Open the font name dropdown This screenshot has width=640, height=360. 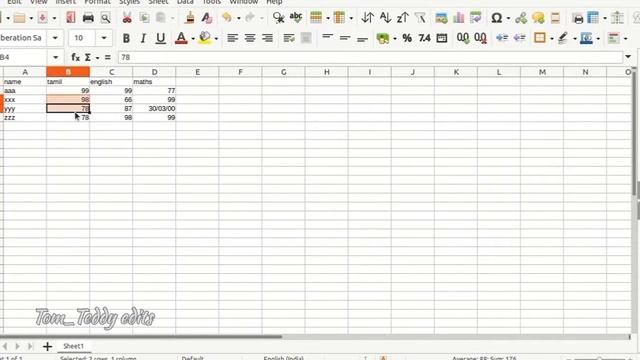click(55, 38)
